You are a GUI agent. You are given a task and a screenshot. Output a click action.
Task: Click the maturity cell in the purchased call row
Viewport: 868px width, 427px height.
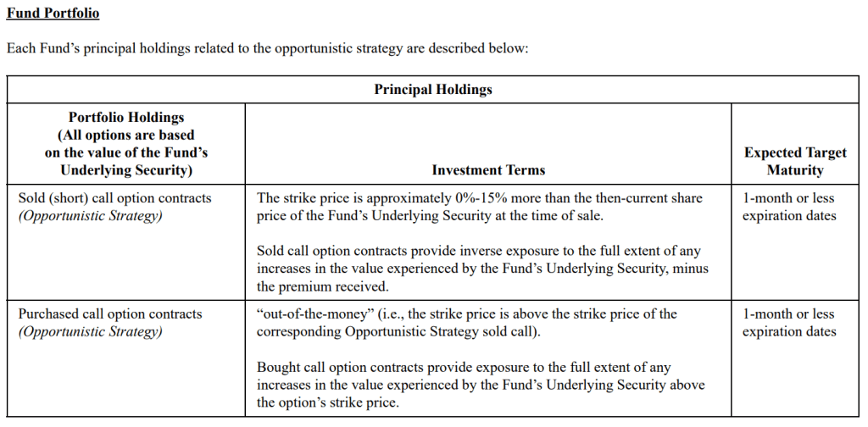coord(789,322)
